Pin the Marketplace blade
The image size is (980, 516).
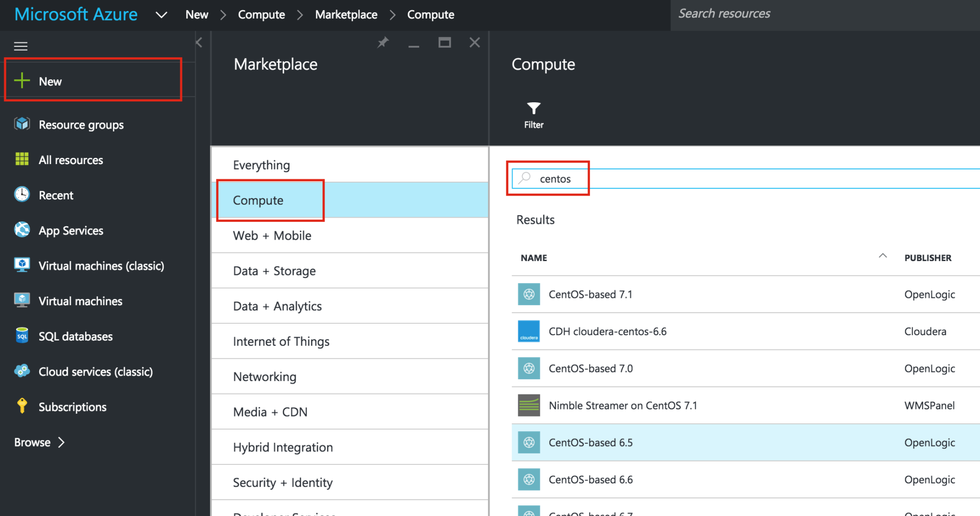382,43
